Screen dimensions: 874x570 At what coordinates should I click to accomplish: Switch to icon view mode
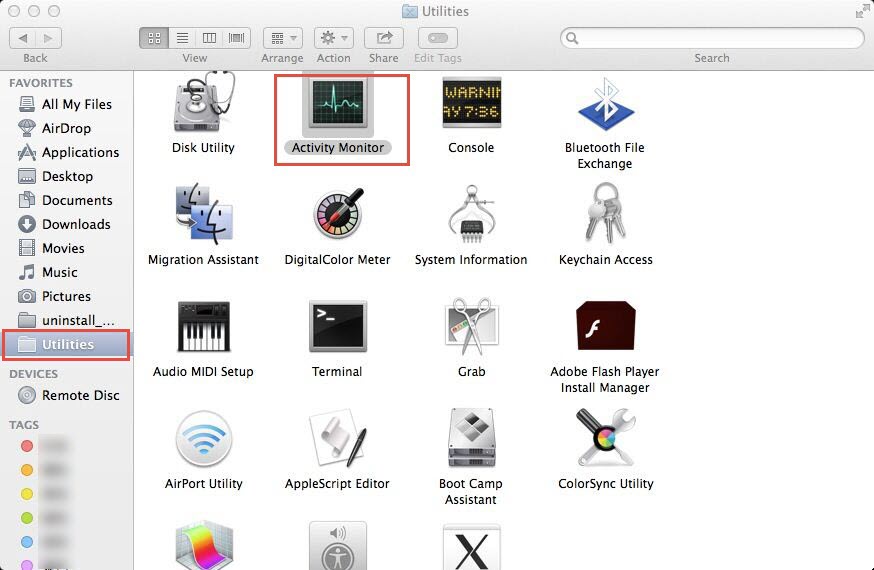coord(154,38)
